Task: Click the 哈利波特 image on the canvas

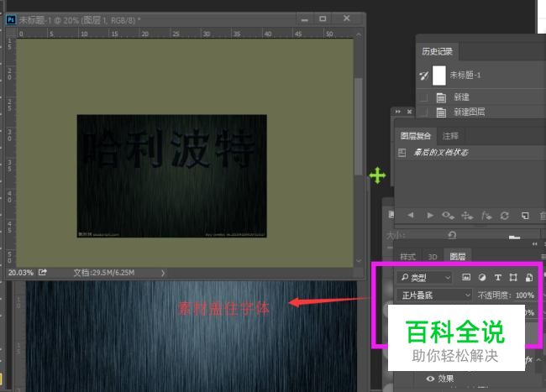Action: pyautogui.click(x=172, y=176)
